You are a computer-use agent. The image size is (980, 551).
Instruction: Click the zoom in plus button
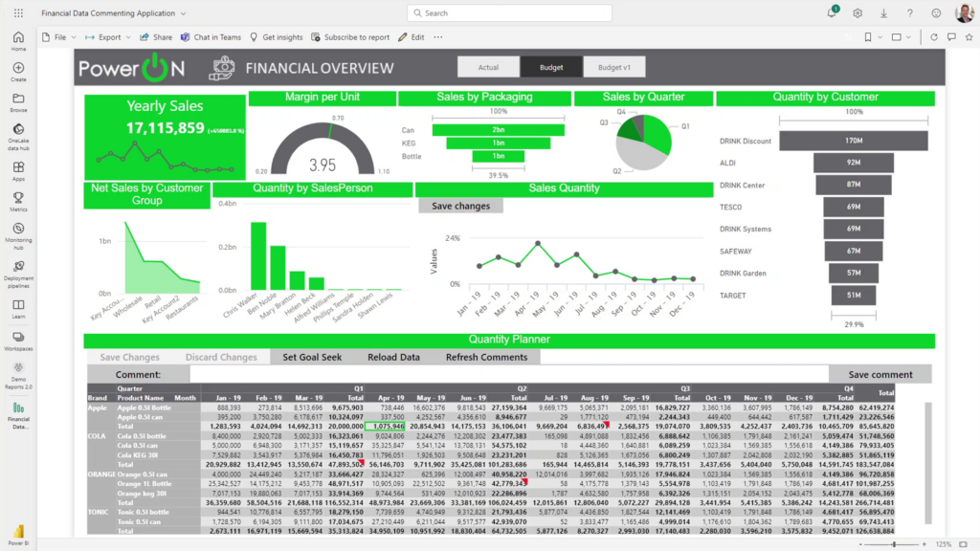924,544
